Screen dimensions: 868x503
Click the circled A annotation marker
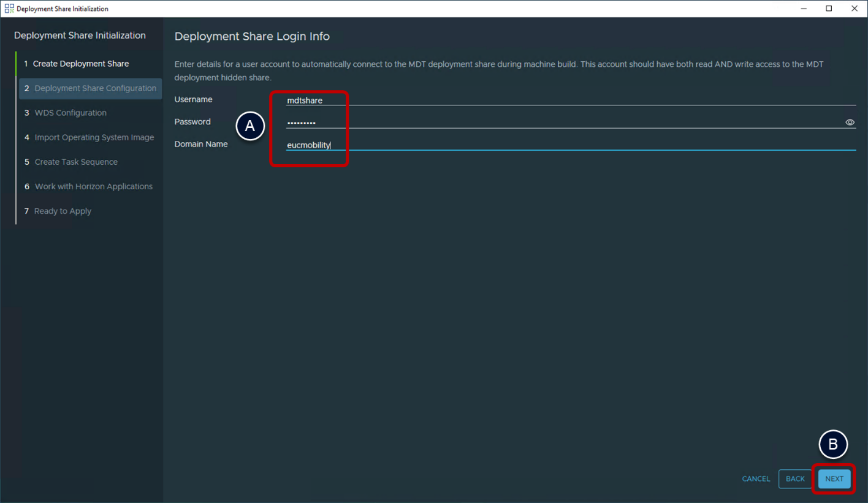click(x=250, y=126)
